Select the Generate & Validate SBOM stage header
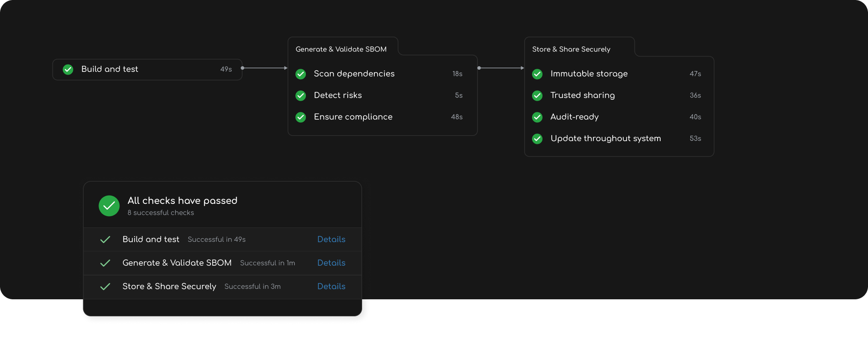The width and height of the screenshot is (868, 342). coord(341,49)
